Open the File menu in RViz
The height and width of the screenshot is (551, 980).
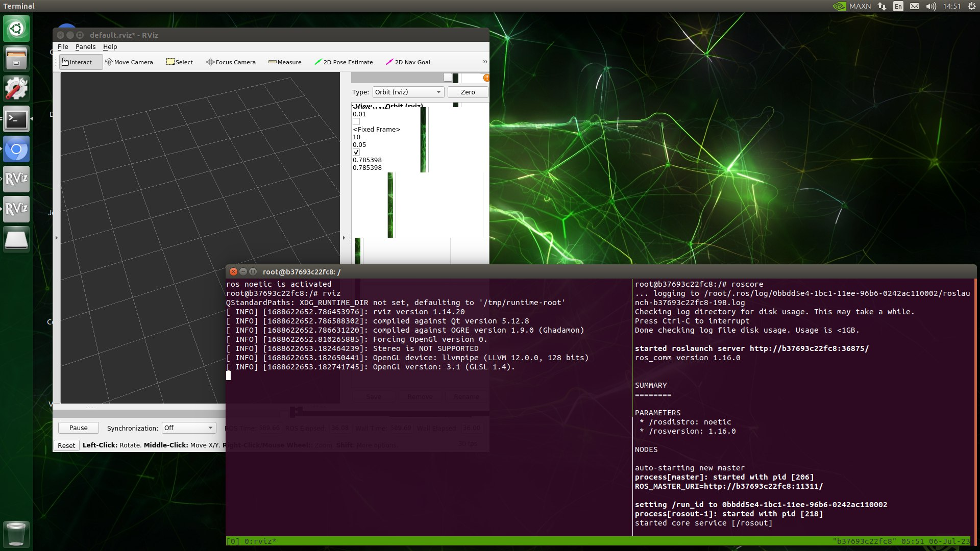pos(63,47)
